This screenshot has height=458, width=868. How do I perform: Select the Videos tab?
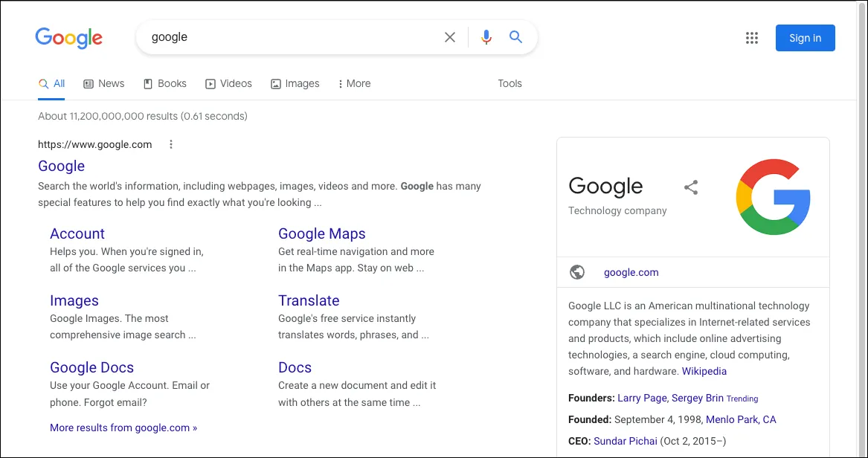[229, 83]
